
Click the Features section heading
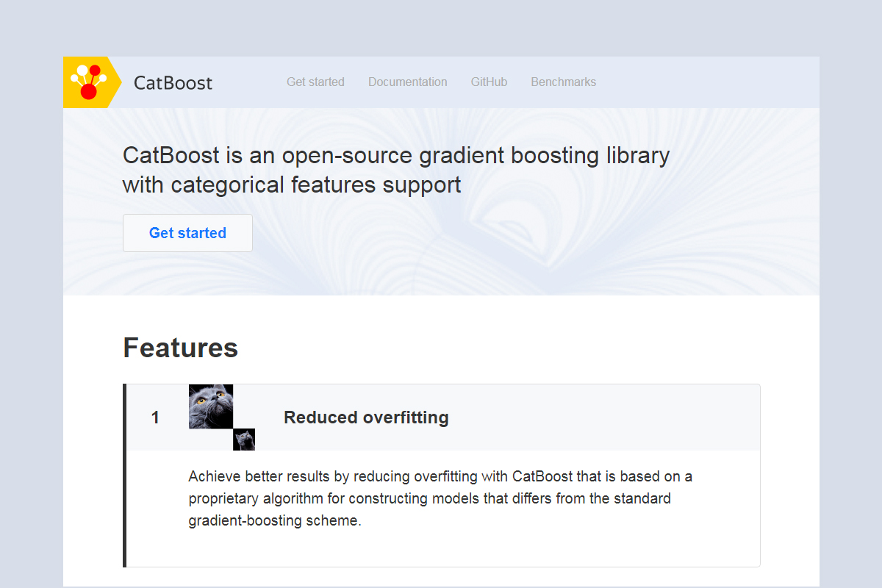coord(180,348)
